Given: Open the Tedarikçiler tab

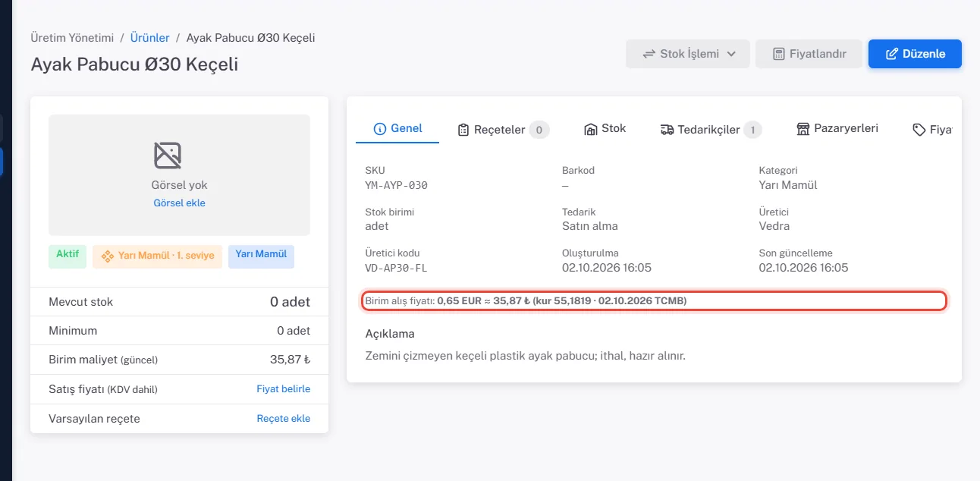Looking at the screenshot, I should (x=710, y=130).
